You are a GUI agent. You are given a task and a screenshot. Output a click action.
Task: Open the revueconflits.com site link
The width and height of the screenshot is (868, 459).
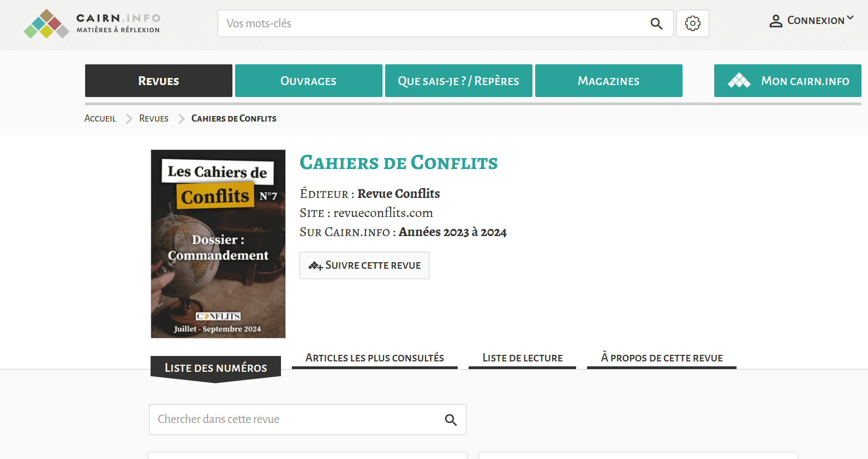383,213
